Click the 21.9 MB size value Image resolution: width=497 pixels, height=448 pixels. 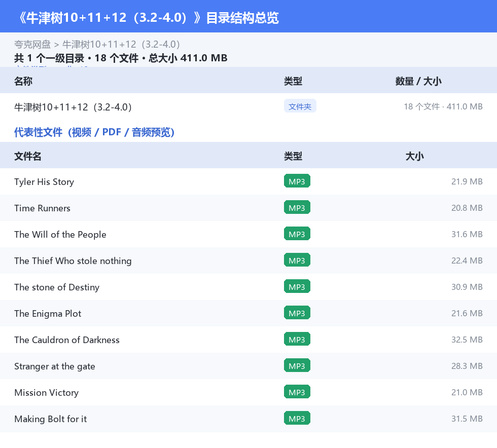[x=467, y=181]
